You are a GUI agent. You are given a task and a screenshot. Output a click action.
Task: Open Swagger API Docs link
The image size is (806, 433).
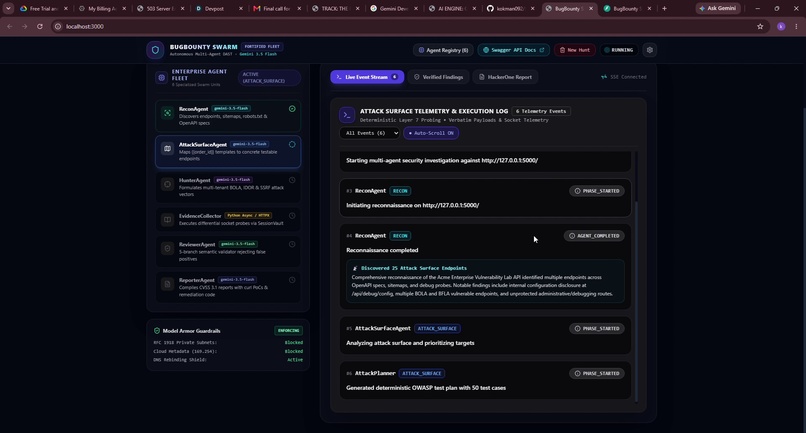pyautogui.click(x=514, y=50)
